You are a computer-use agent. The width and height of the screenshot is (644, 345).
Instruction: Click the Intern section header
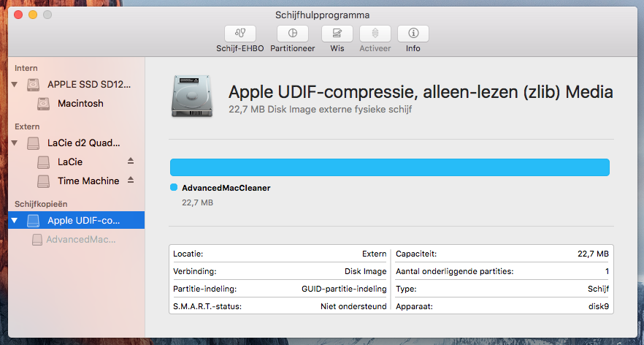26,68
